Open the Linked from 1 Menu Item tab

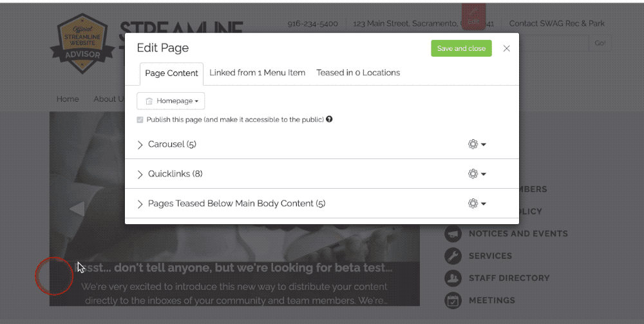pyautogui.click(x=257, y=73)
